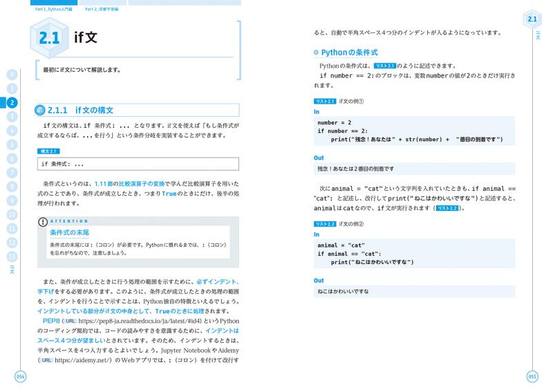Click the large 2.1 hexagon beside if文 title
The image size is (553, 392).
(49, 38)
